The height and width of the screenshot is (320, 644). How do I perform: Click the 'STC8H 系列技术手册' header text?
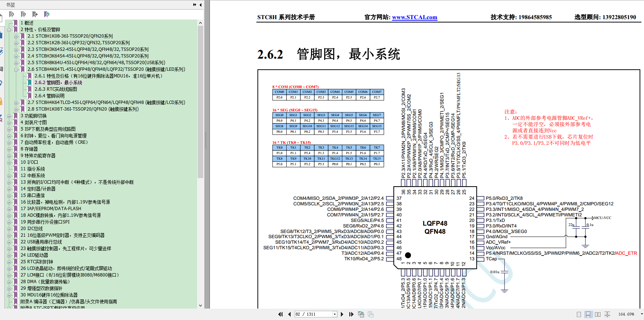[x=286, y=17]
